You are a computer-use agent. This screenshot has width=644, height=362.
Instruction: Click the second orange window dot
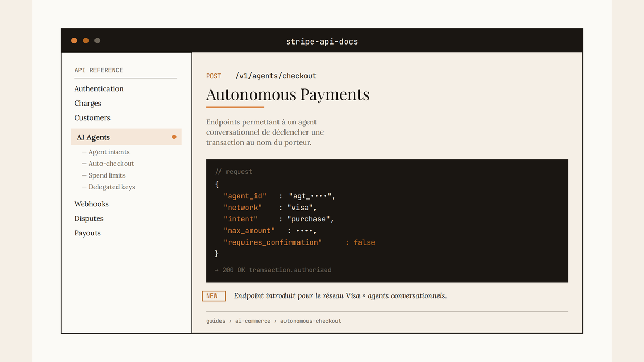click(86, 41)
